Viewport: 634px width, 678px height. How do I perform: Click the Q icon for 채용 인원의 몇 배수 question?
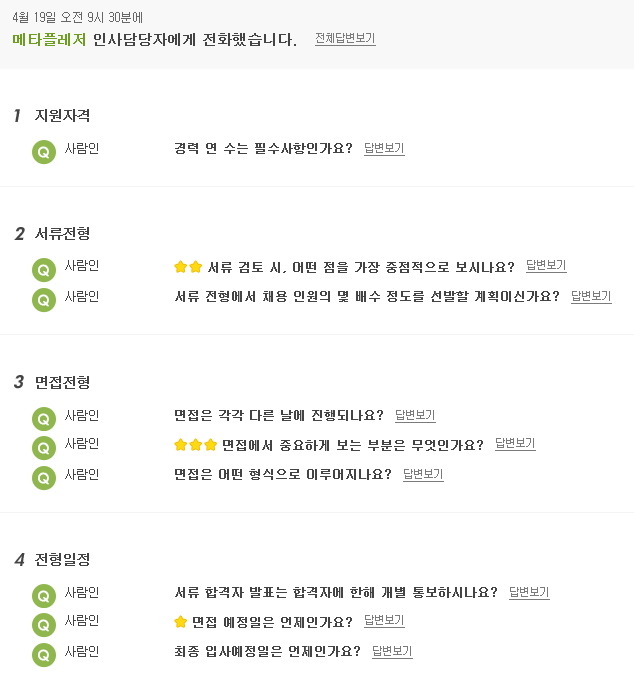(x=44, y=300)
